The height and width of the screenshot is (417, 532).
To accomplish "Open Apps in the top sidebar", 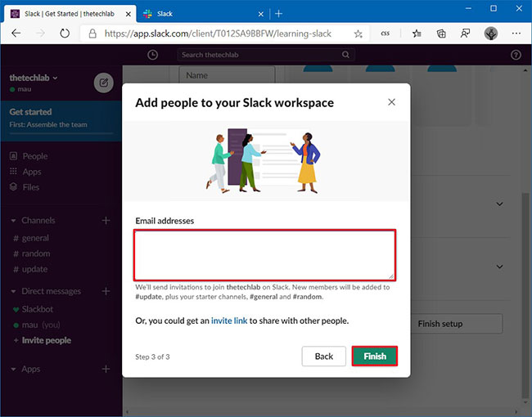I will (x=32, y=172).
